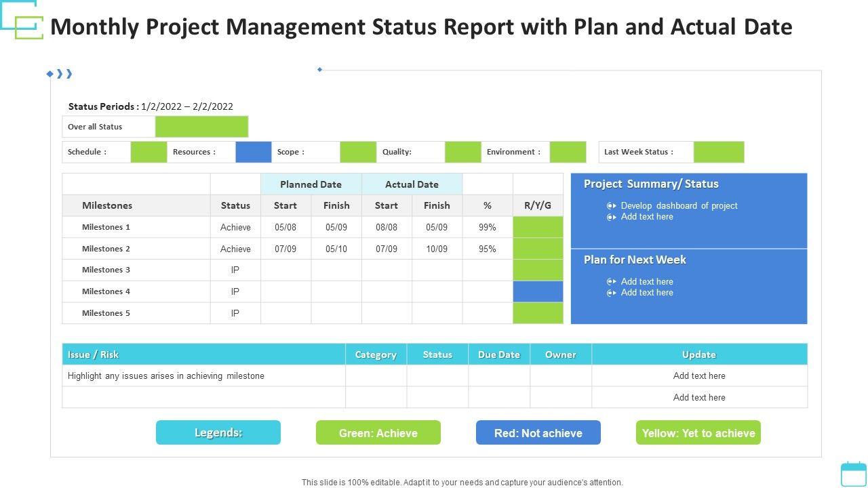Click the calendar icon in bottom-right corner
This screenshot has height=488, width=868.
(x=853, y=474)
